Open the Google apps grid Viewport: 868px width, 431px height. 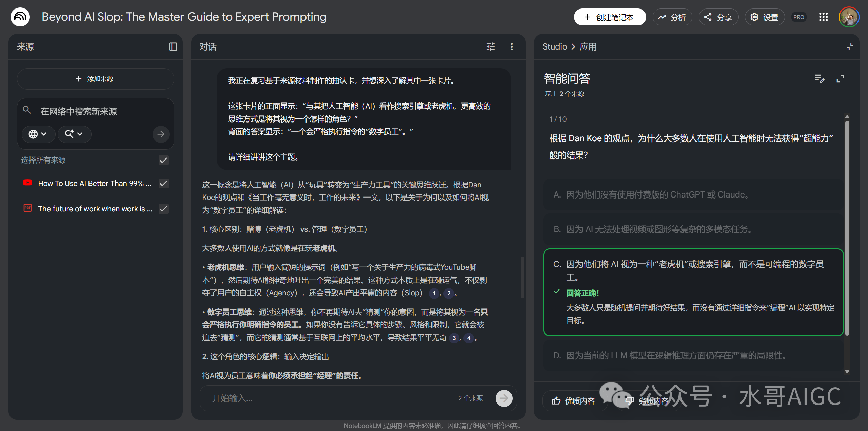[823, 17]
